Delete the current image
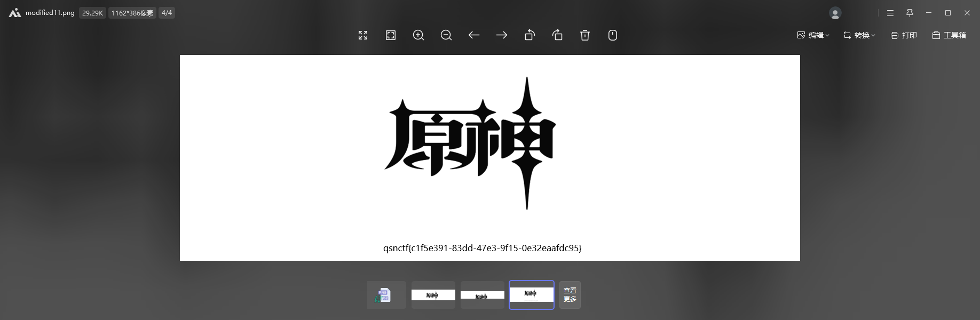 point(585,35)
